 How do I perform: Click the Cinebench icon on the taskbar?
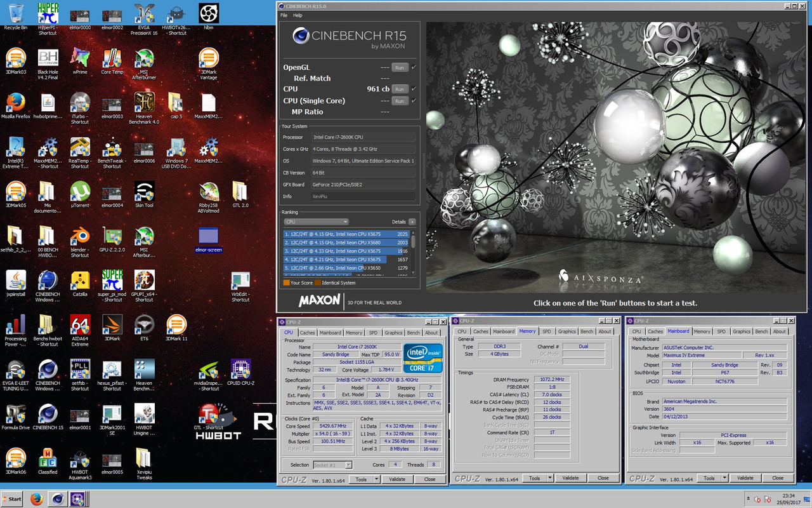point(58,499)
